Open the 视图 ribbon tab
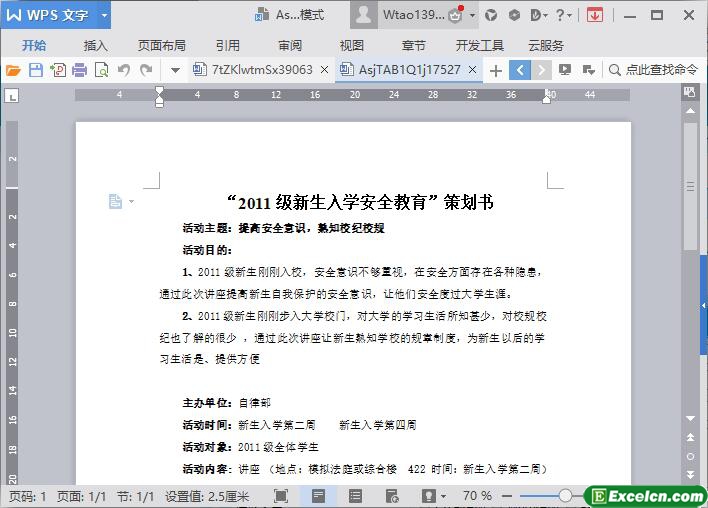 (x=351, y=46)
